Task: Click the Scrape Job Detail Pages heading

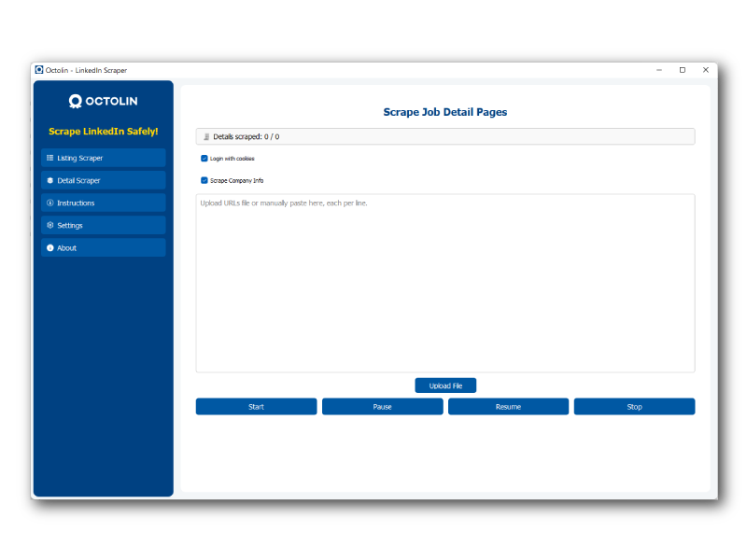Action: [x=445, y=112]
